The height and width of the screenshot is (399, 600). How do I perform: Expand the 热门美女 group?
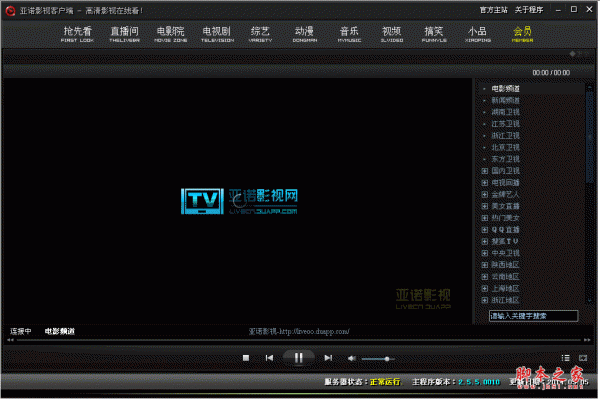tap(484, 218)
